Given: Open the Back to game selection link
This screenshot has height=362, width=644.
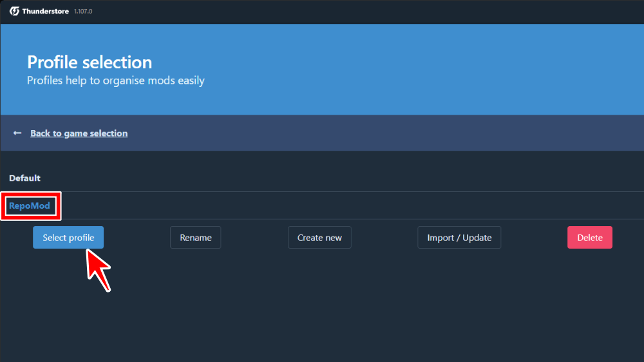Looking at the screenshot, I should tap(79, 133).
